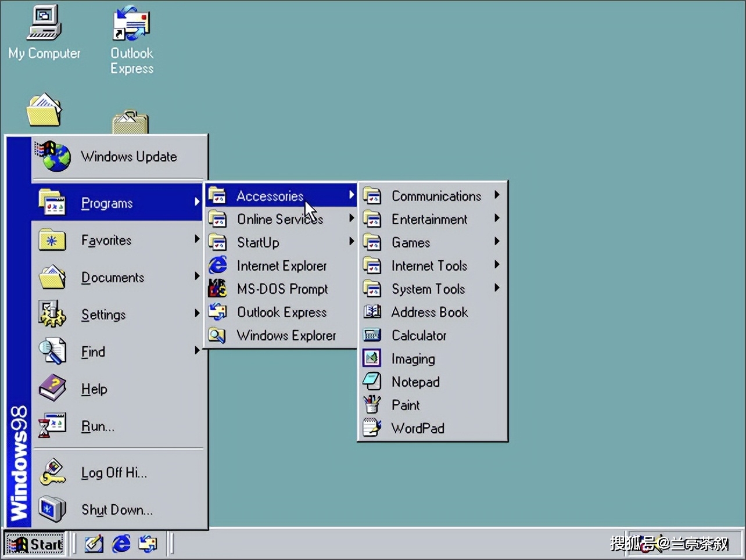
Task: Click Internet Explorer icon in Programs menu
Action: 218,265
